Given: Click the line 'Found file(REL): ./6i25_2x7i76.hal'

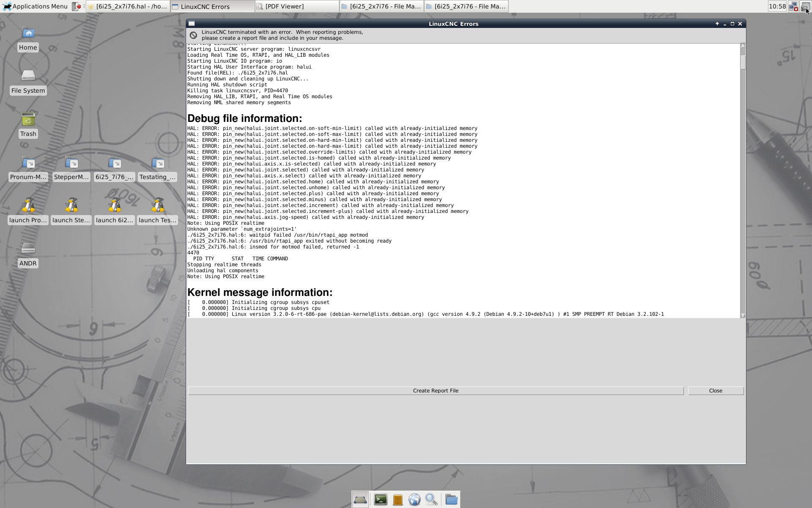Looking at the screenshot, I should coord(238,73).
